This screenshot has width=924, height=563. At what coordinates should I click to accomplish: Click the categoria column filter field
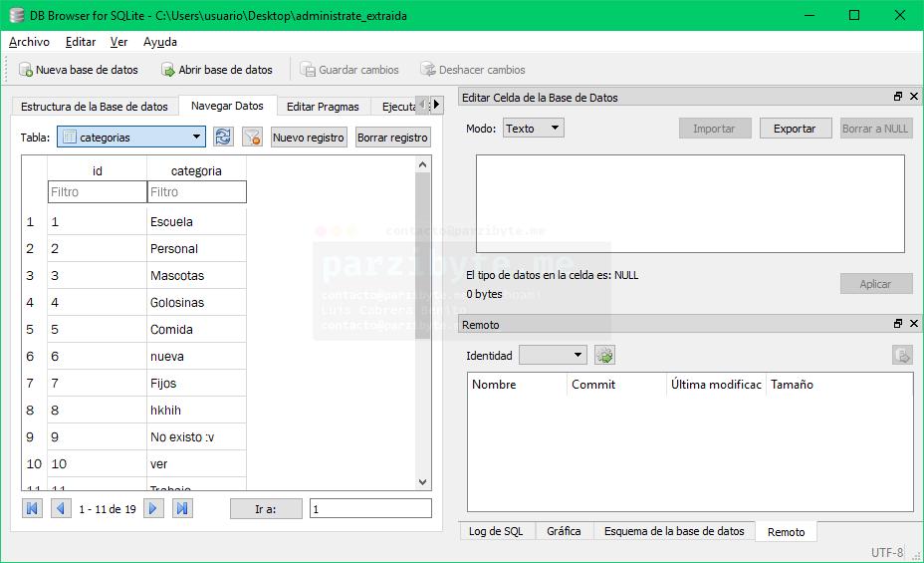tap(197, 192)
